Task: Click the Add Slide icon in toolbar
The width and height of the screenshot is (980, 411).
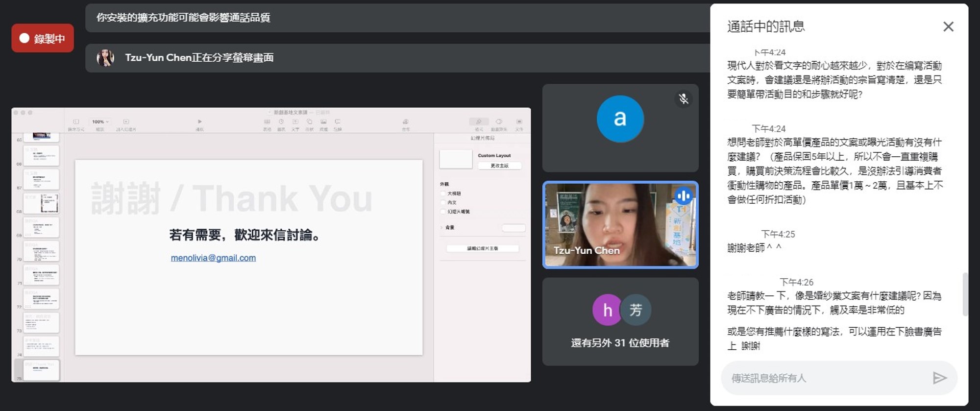Action: coord(126,121)
